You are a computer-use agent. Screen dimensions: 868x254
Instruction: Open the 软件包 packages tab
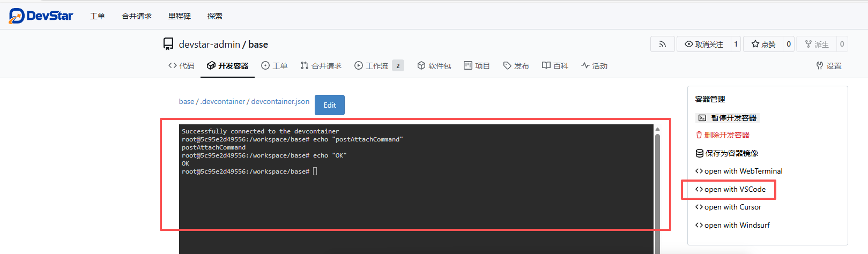coord(434,65)
